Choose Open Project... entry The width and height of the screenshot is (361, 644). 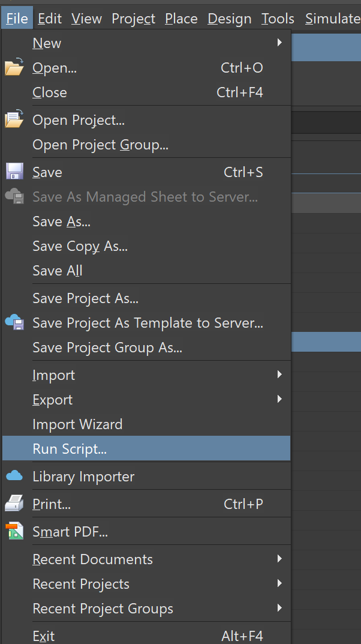click(146, 119)
